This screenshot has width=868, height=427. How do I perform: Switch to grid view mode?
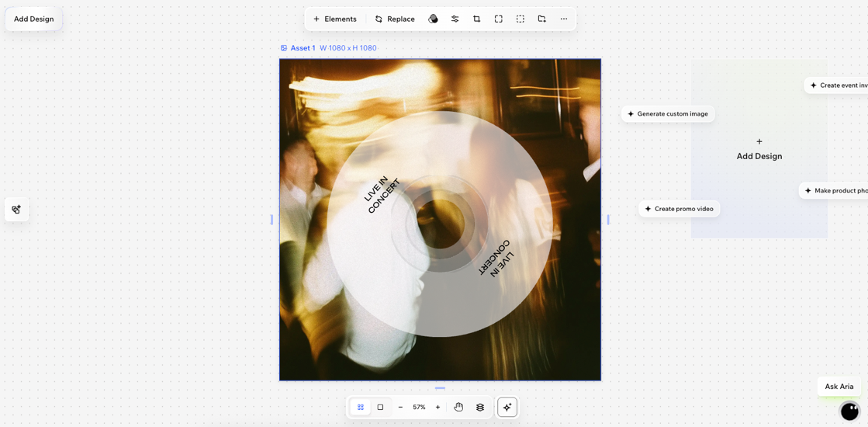point(361,407)
